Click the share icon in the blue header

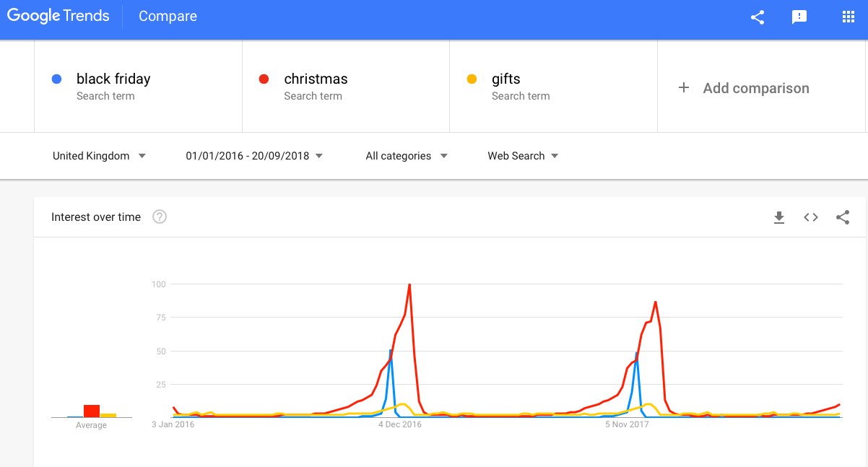point(758,17)
